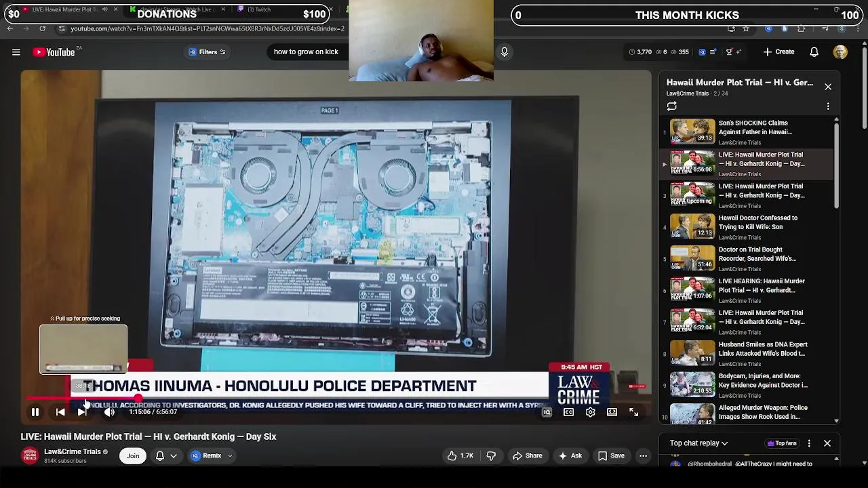Open the Law&Crime Trials channel name link

72,452
